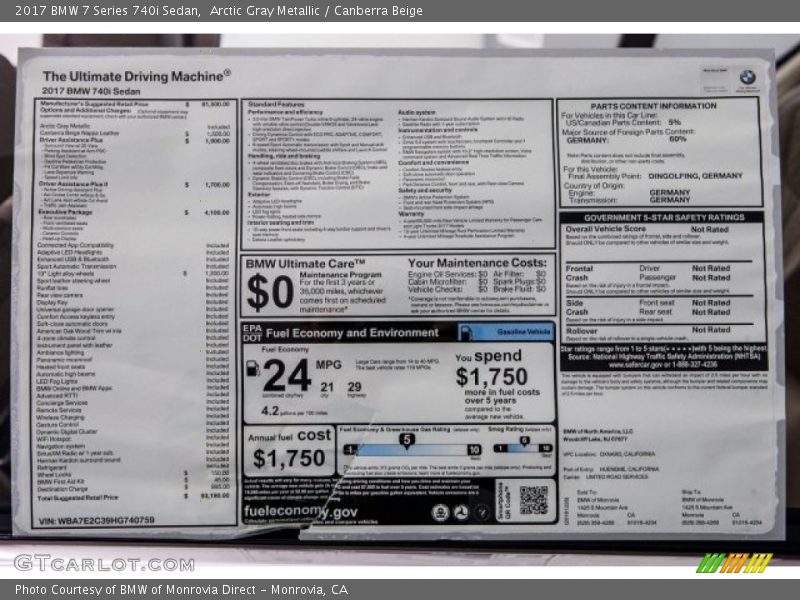Click the 1,700.00 price of Driver Assistance Plus II
The width and height of the screenshot is (800, 600).
(x=217, y=185)
